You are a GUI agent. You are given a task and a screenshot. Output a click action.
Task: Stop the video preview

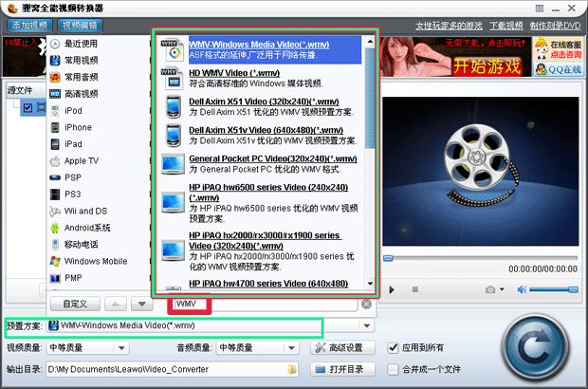(x=415, y=289)
